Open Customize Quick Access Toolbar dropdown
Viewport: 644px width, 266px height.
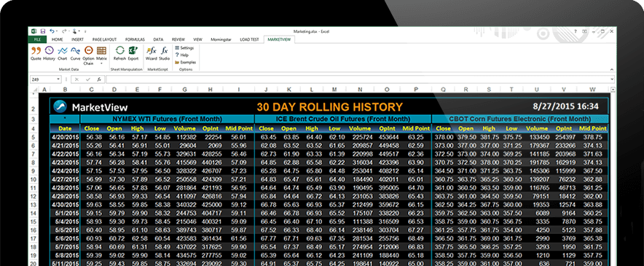pos(85,31)
